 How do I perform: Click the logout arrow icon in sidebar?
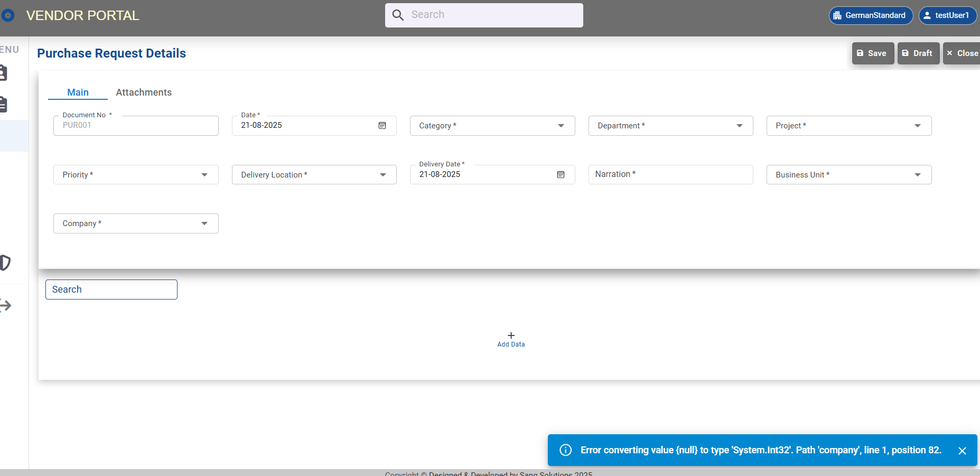[x=5, y=305]
